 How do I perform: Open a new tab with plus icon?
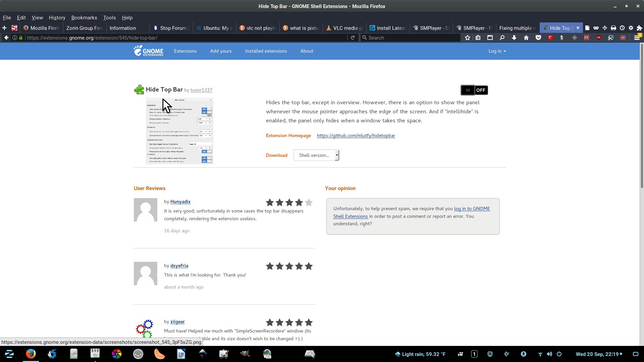coord(4,28)
